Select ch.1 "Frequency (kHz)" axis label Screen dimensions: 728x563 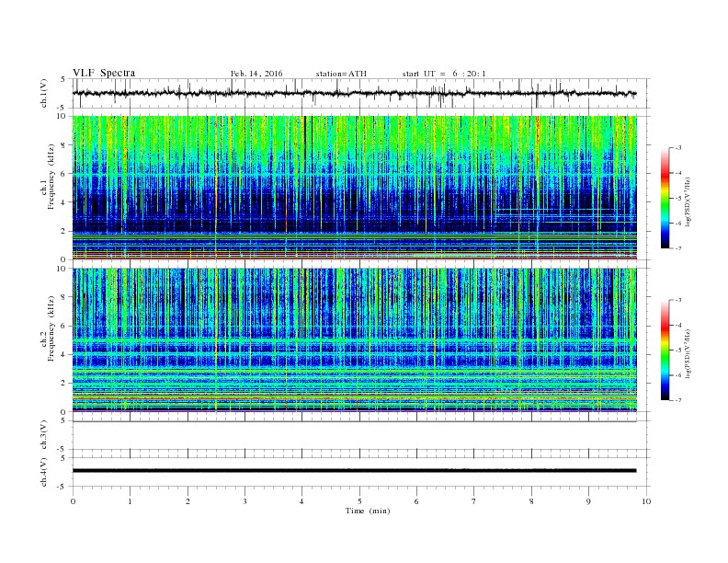click(51, 177)
